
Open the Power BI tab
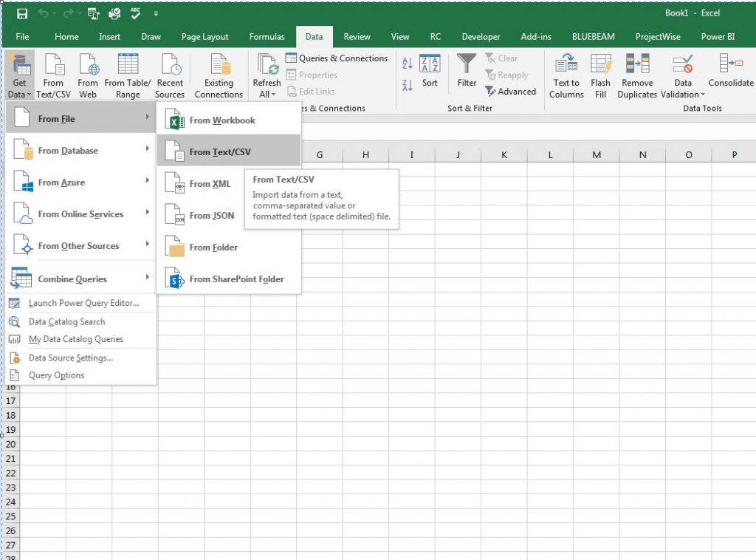718,37
